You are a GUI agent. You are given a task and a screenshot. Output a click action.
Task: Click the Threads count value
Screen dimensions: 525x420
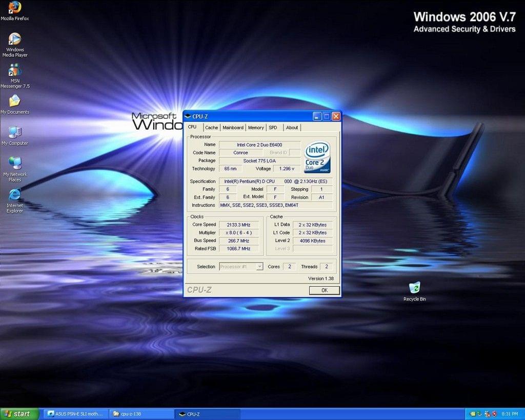pos(327,267)
